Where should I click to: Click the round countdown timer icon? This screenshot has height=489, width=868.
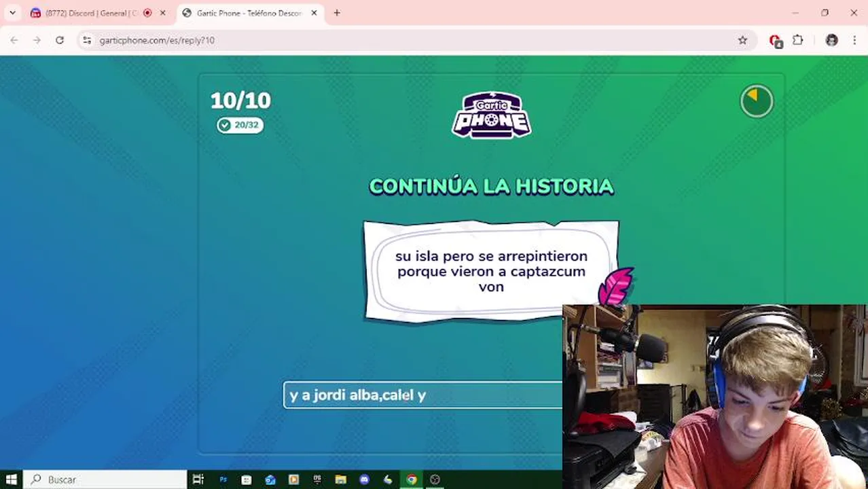[757, 101]
